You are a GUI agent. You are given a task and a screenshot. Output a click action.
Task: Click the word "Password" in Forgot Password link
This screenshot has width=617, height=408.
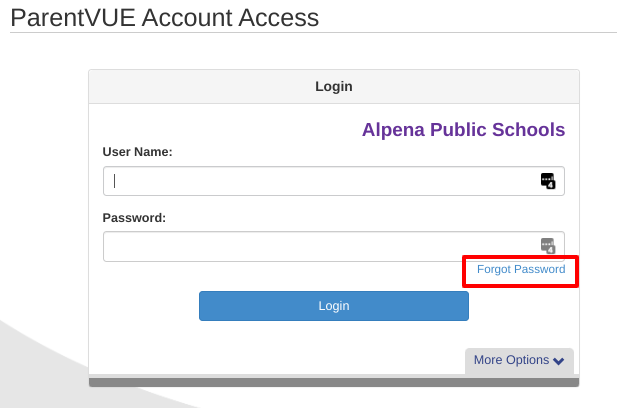tap(540, 270)
